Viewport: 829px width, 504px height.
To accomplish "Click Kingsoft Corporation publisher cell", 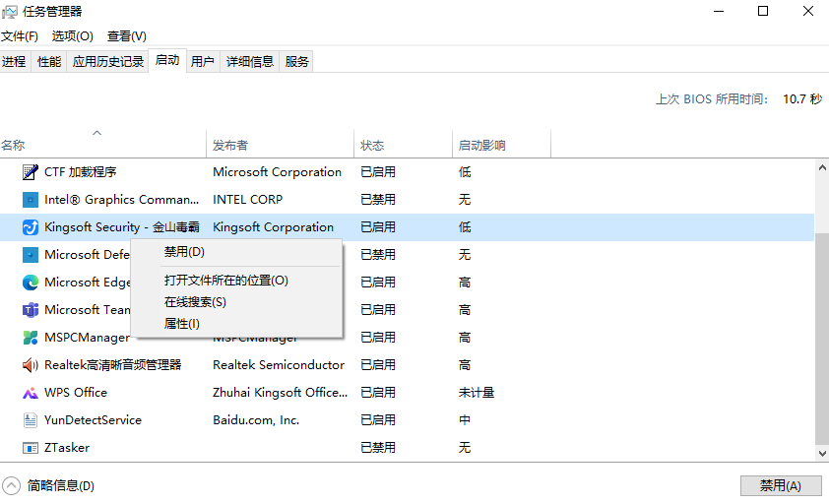I will coord(273,227).
